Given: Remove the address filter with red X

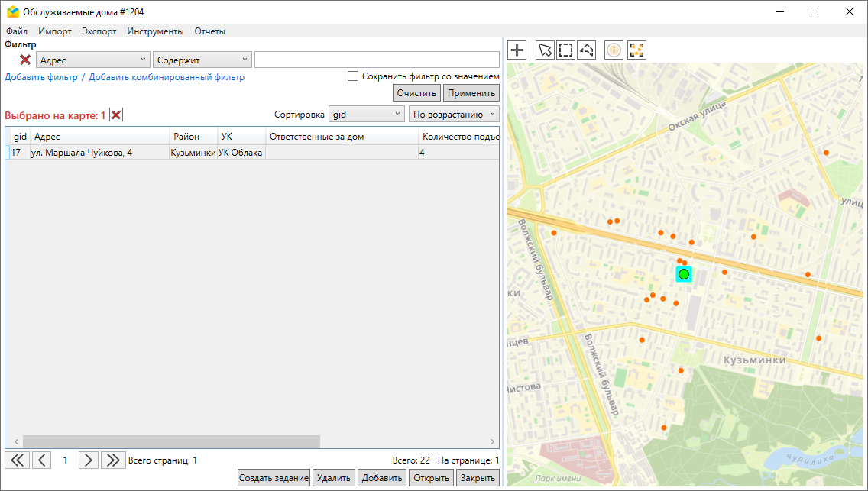Looking at the screenshot, I should tap(25, 60).
